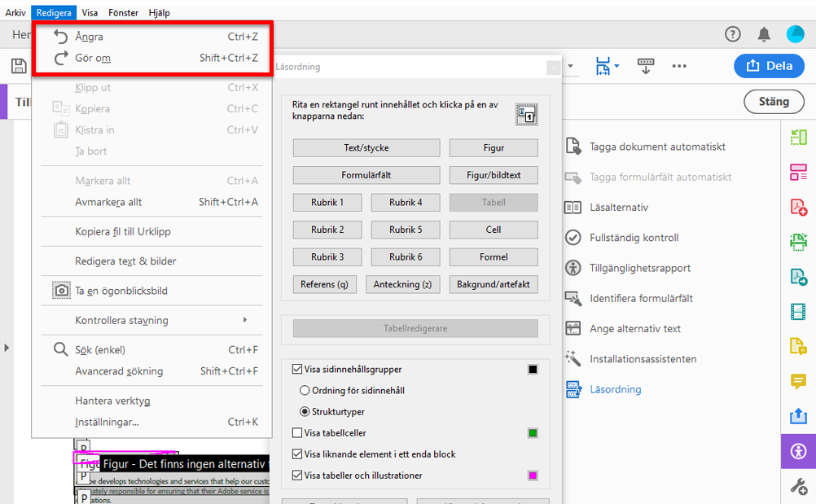Click the magenta color swatch for tabeller och illustrationer

[x=533, y=475]
